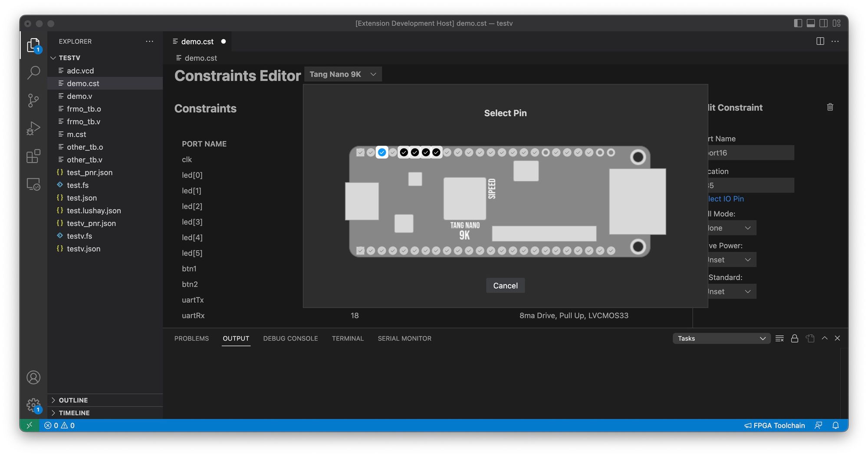Select the square pin in the board's top row
The image size is (868, 456).
pos(360,152)
